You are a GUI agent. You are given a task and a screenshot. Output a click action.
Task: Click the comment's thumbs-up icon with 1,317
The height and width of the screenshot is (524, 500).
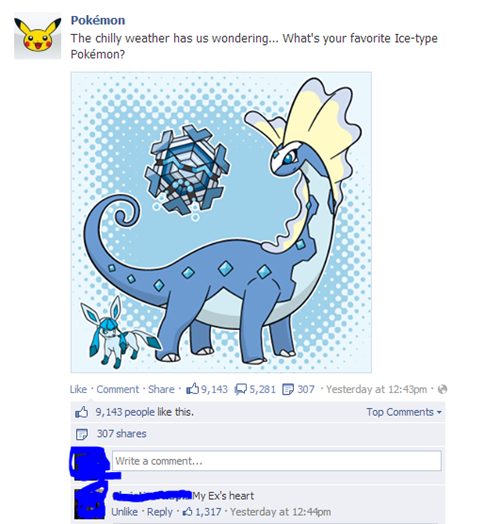[x=188, y=512]
